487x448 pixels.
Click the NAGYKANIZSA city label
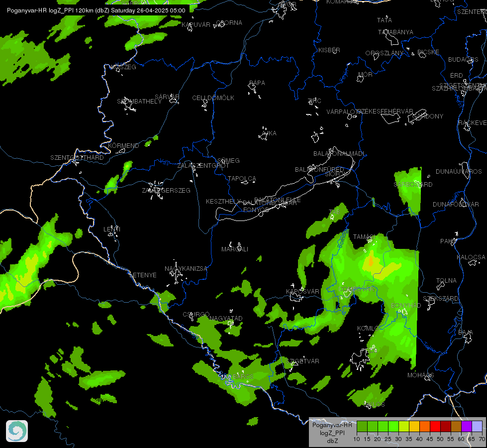pos(186,268)
